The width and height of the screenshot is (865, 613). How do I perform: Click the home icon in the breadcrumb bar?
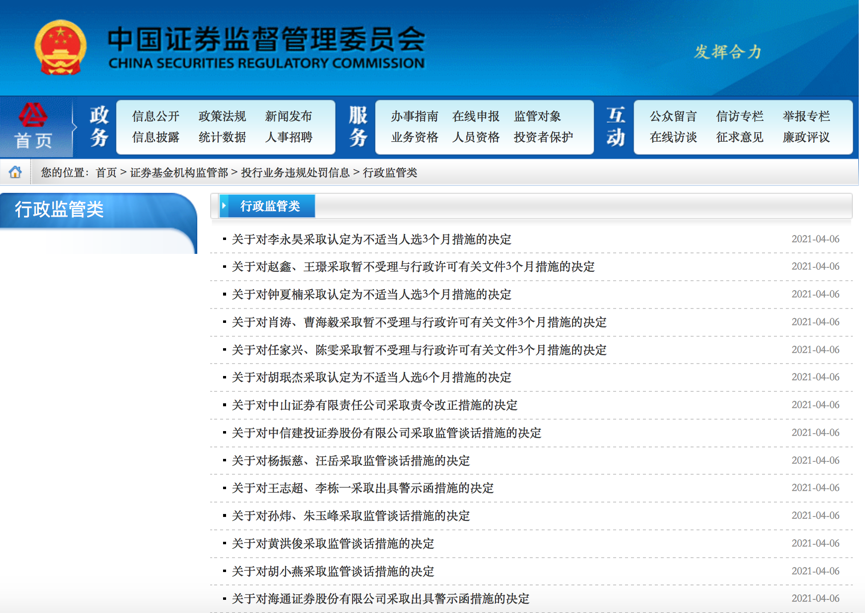15,172
